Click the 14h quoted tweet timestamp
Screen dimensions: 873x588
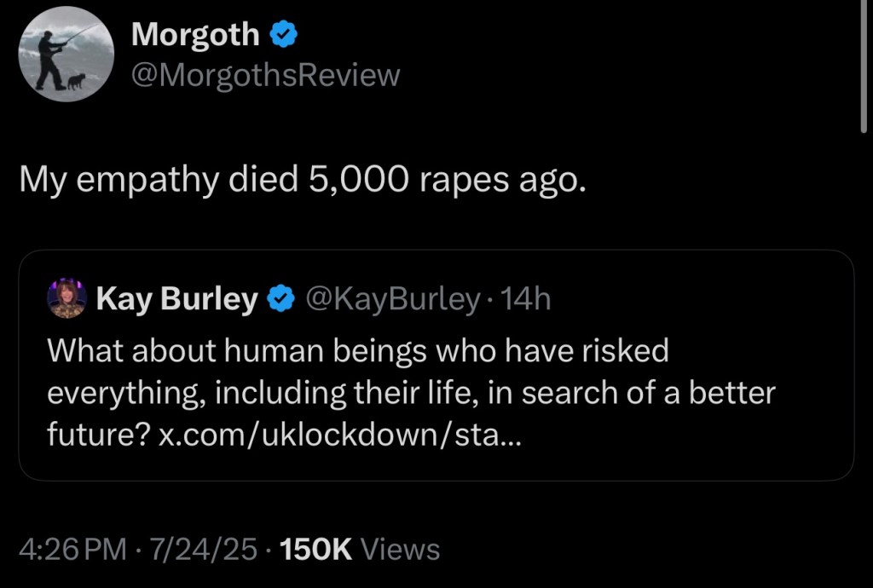[x=527, y=298]
